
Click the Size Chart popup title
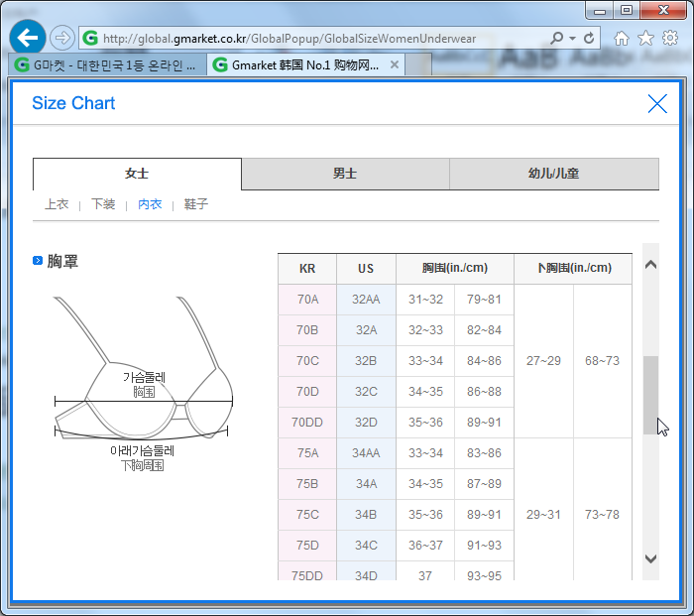point(73,103)
